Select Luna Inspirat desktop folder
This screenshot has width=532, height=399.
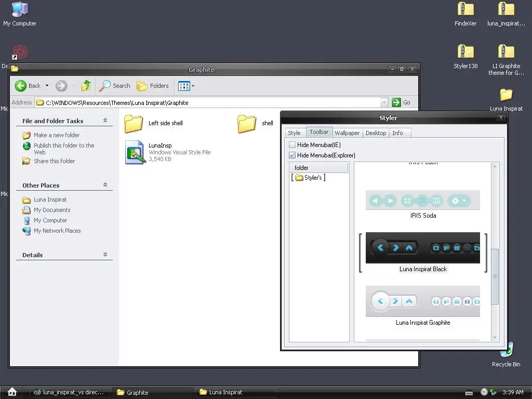tap(506, 100)
